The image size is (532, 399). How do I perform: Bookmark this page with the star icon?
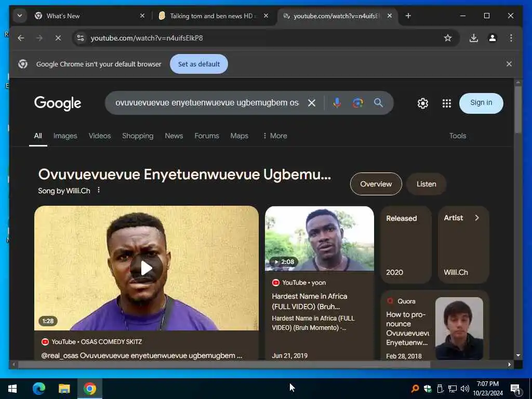(x=448, y=38)
